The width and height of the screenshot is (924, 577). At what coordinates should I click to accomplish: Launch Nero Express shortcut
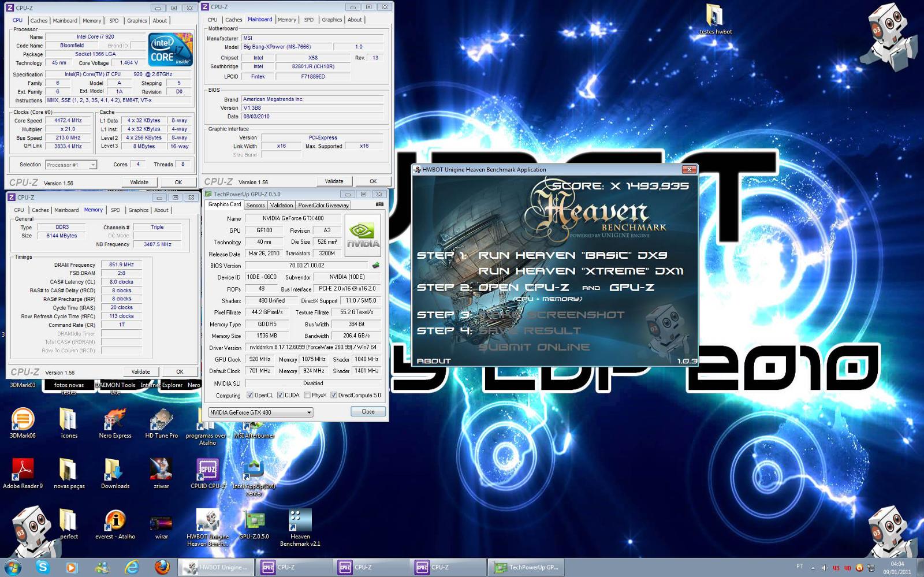point(115,423)
